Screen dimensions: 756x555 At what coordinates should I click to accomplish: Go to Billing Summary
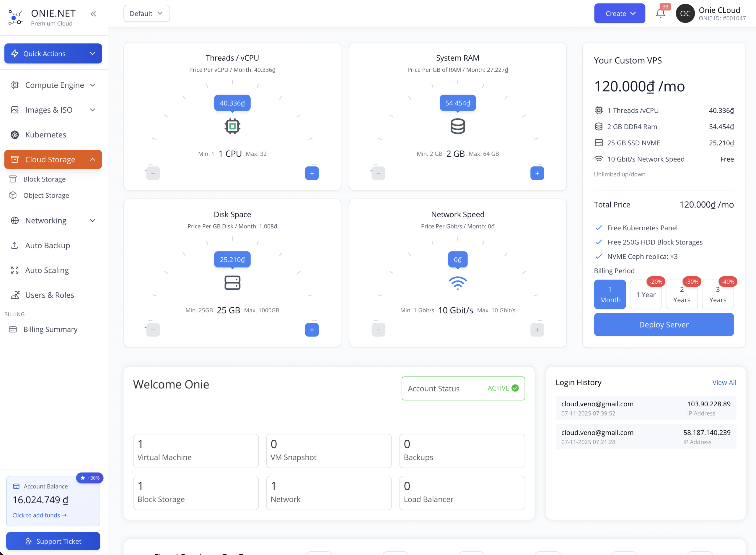tap(50, 329)
